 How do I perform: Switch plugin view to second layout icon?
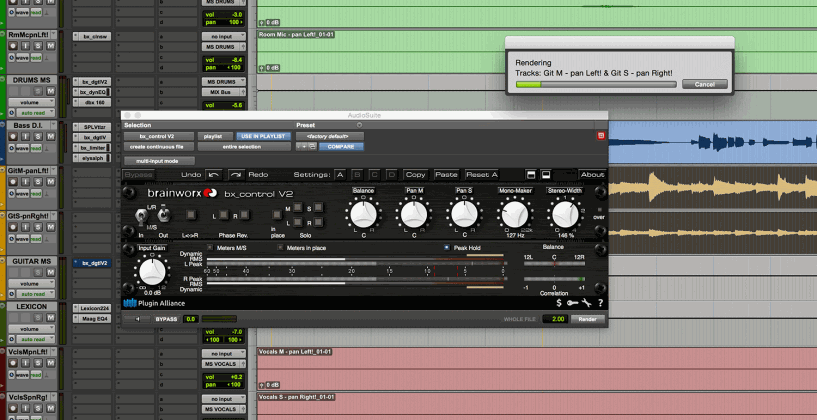tap(546, 175)
